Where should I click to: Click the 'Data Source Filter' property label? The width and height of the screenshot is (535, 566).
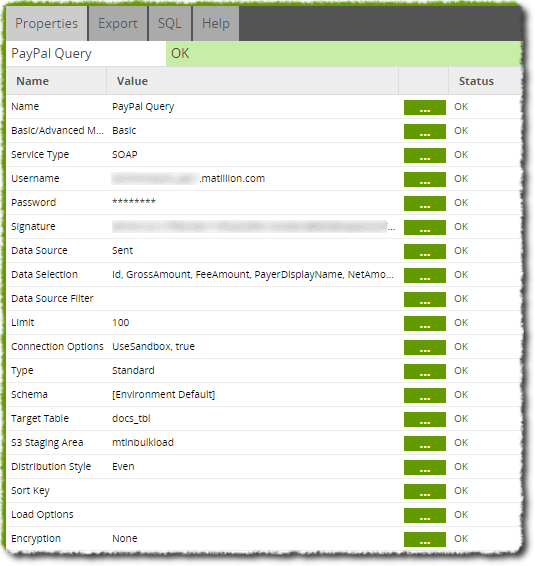tap(52, 299)
